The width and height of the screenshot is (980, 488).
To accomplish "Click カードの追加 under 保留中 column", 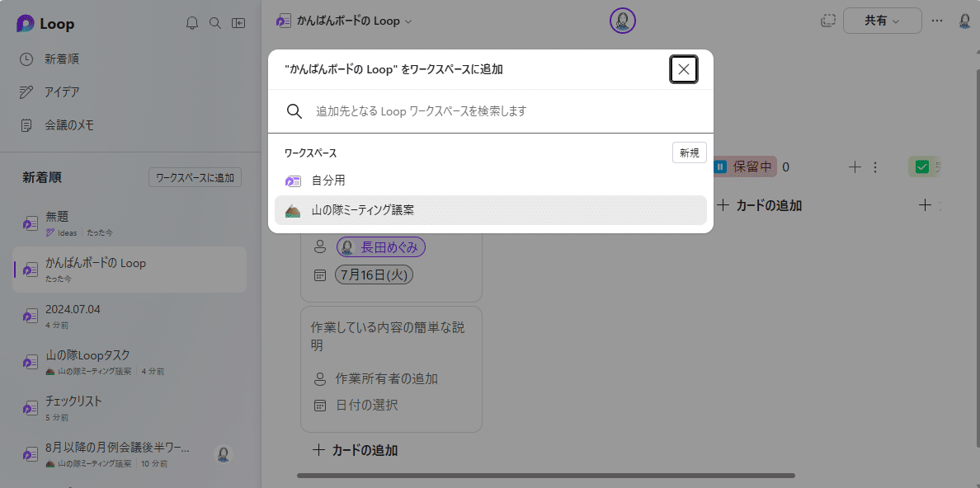I will pos(760,205).
